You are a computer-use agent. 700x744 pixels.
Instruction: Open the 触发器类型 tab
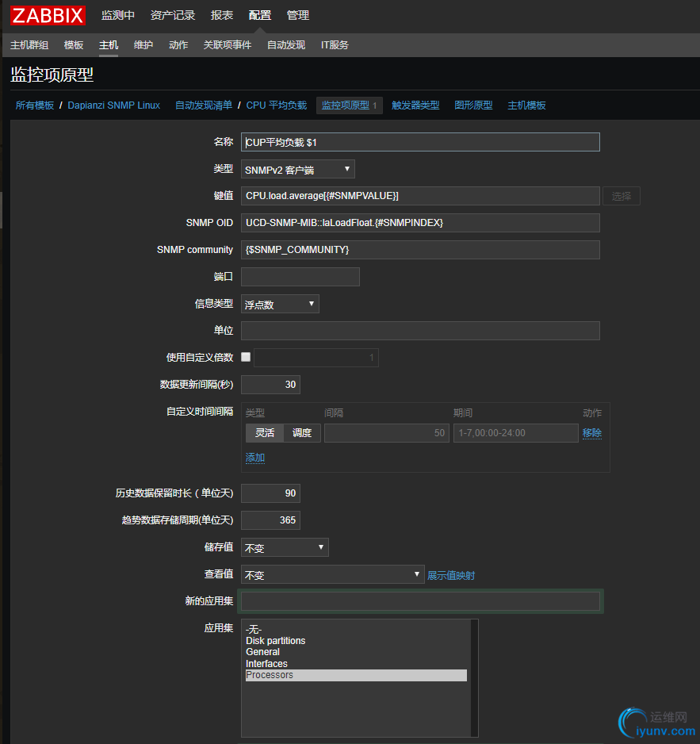click(415, 105)
